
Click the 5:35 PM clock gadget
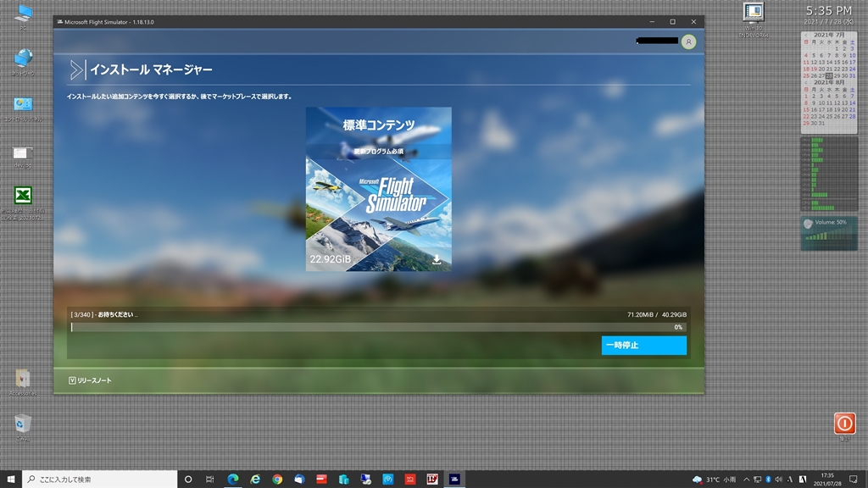click(x=829, y=10)
